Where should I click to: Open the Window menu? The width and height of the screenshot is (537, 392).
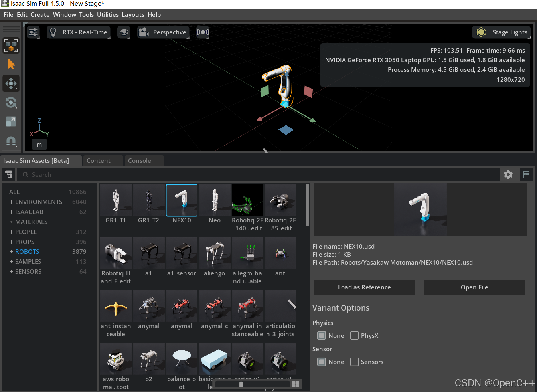[x=65, y=15]
